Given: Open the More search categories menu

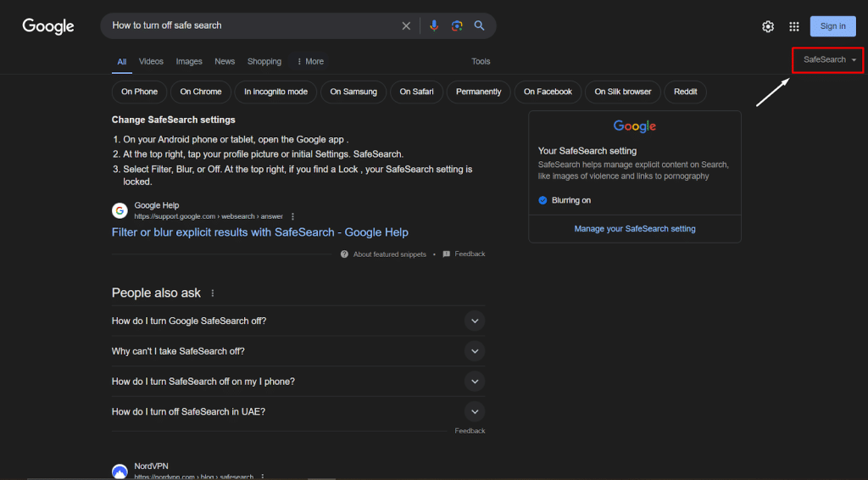Looking at the screenshot, I should click(x=310, y=61).
